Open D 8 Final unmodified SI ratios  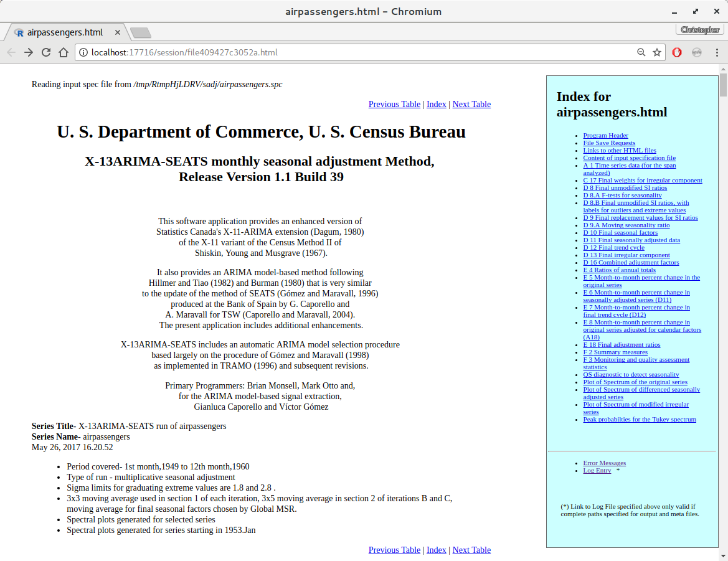click(x=625, y=187)
